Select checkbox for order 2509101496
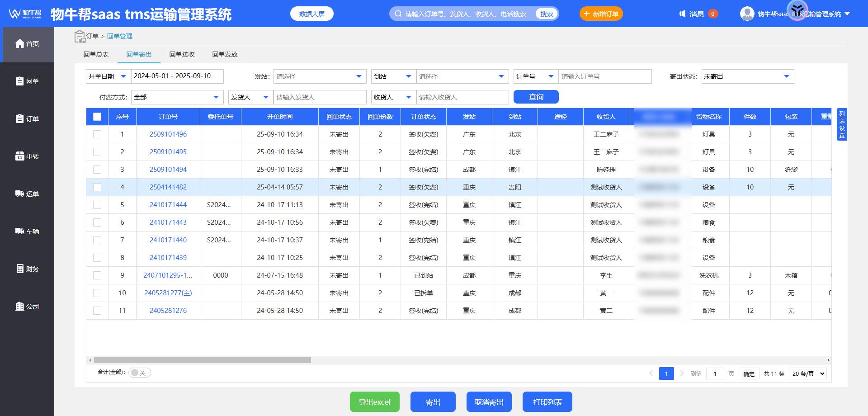This screenshot has height=416, width=868. (x=97, y=134)
